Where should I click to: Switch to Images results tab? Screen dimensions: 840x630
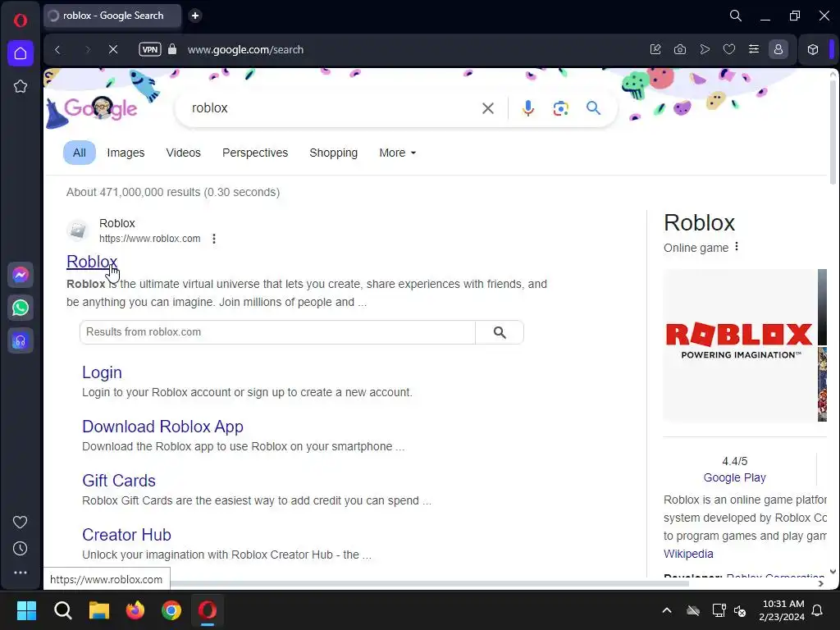pyautogui.click(x=126, y=153)
